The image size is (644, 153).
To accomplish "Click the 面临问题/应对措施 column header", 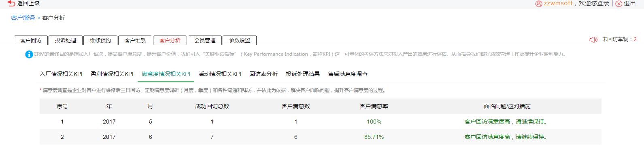I will 507,106.
